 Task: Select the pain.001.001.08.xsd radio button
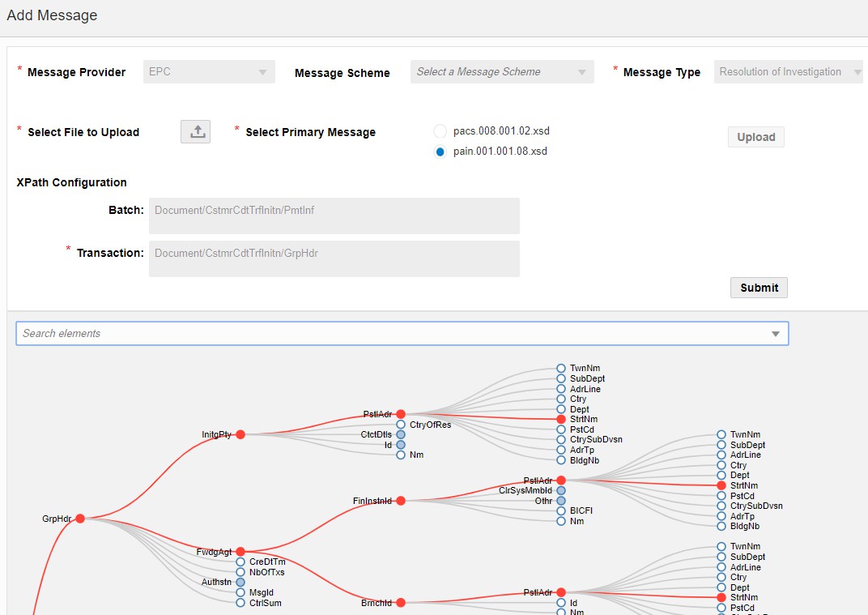pos(440,152)
